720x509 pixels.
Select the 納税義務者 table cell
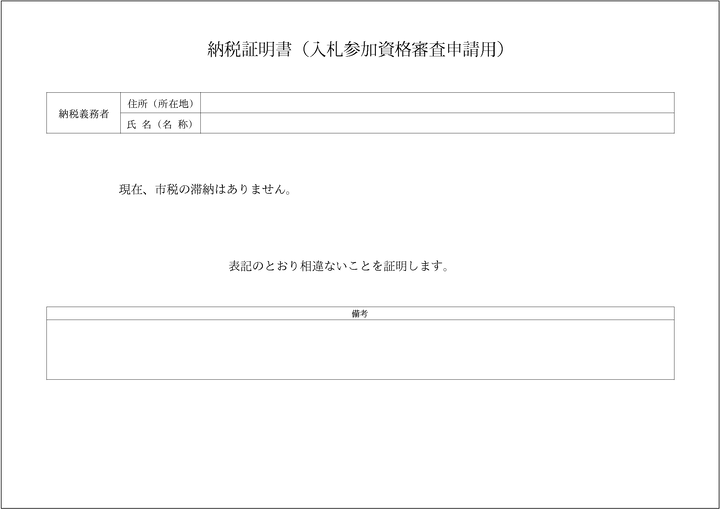point(82,113)
